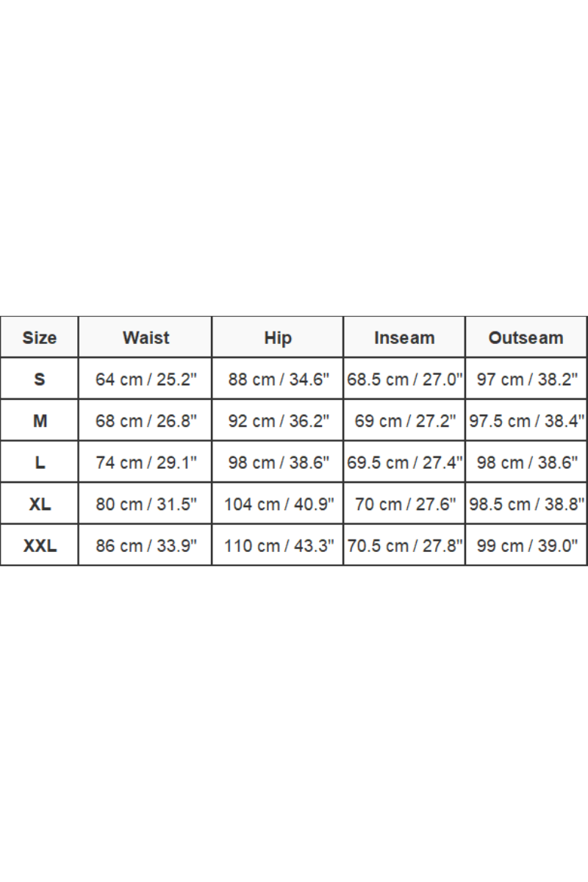The height and width of the screenshot is (882, 588).
Task: Select the 92 cm / 36.2" hip cell
Action: pyautogui.click(x=278, y=420)
